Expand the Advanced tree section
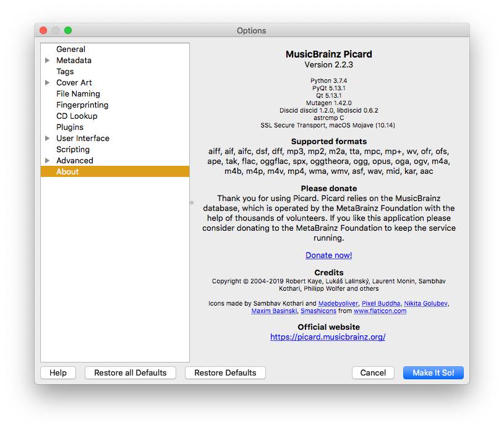The image size is (504, 430). (47, 160)
